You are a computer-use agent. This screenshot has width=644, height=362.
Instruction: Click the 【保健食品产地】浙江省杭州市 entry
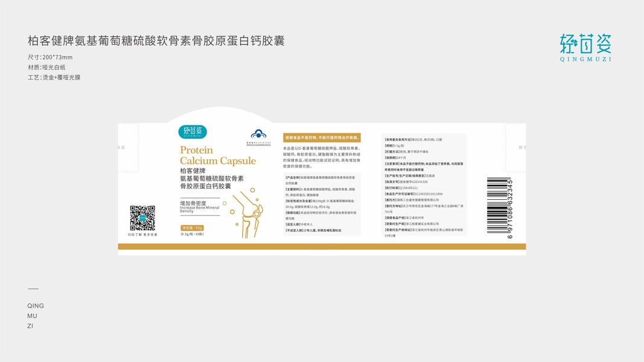coord(404,218)
